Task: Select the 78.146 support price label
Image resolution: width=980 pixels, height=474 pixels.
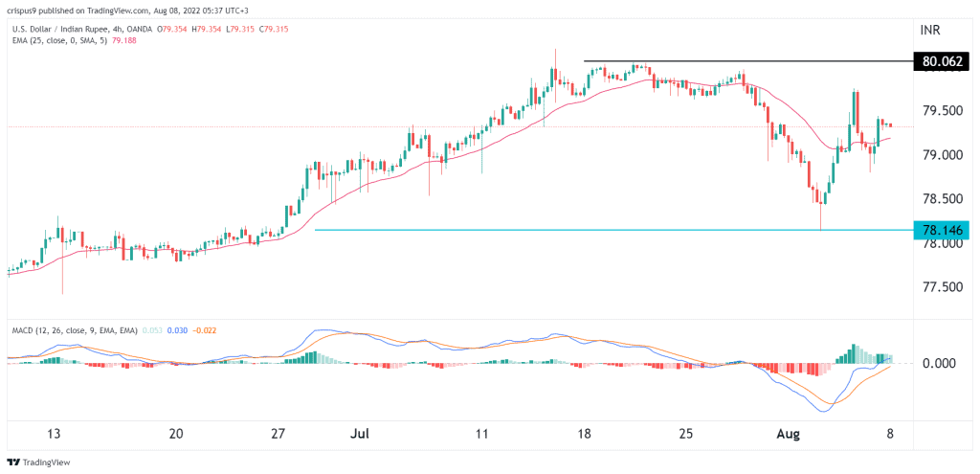Action: tap(941, 230)
